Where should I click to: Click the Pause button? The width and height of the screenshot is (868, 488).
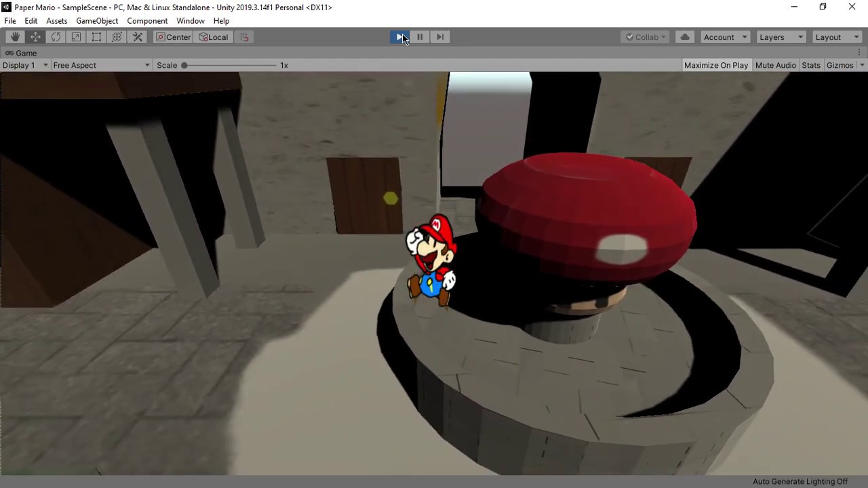coord(420,37)
